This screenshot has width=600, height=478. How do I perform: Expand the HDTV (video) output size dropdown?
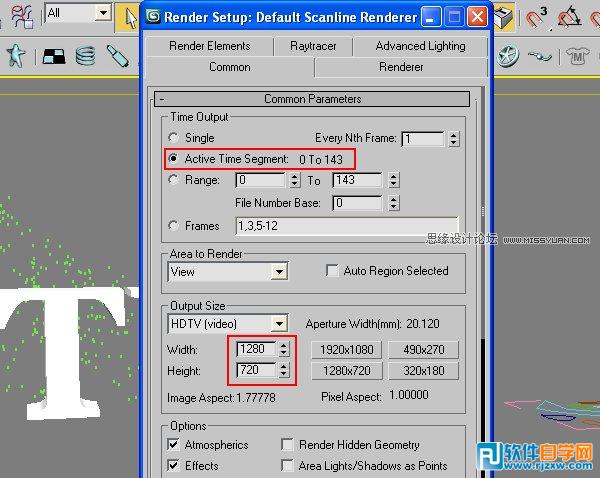278,324
